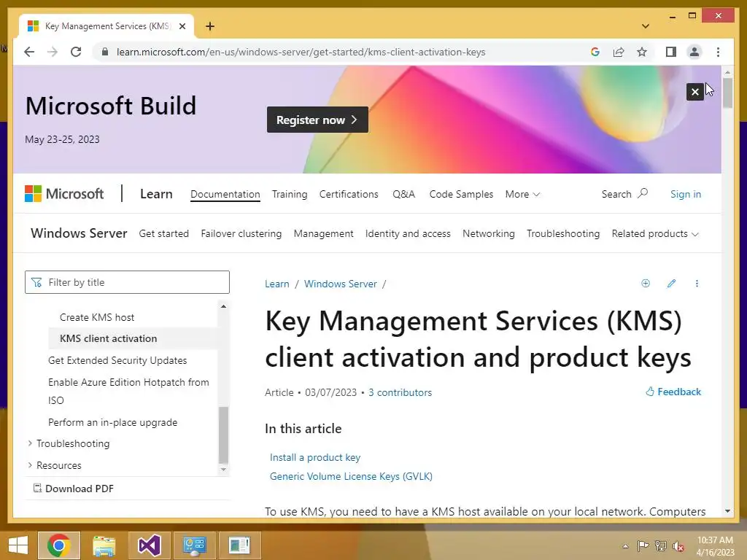The height and width of the screenshot is (560, 747).
Task: Open the Learn home link
Action: [x=156, y=194]
